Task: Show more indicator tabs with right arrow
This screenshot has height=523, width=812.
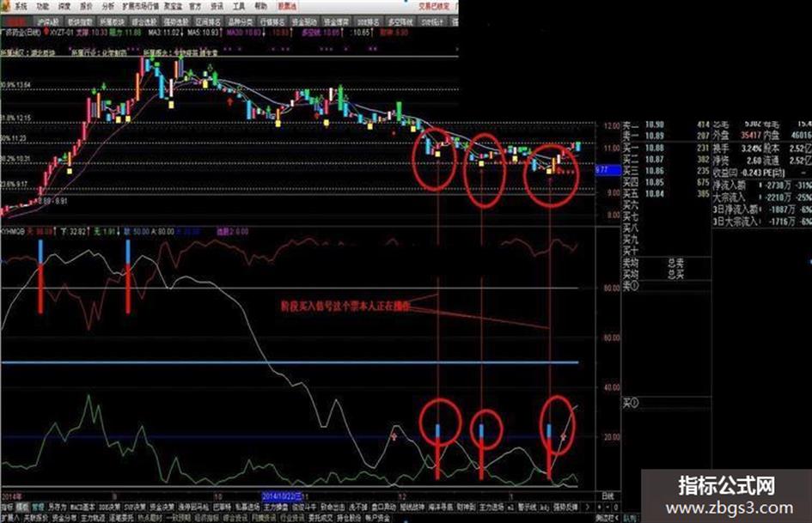Action: click(x=587, y=508)
